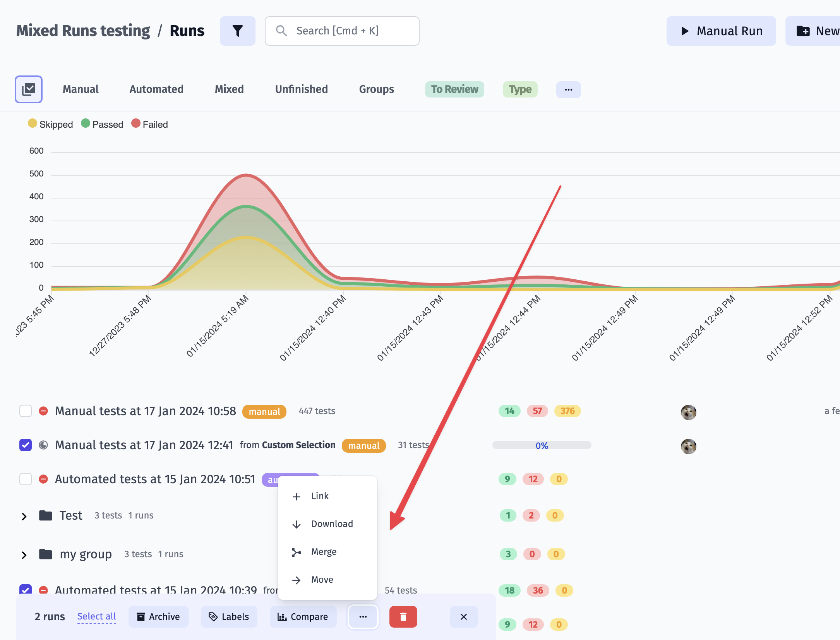This screenshot has height=640, width=840.
Task: Click user avatar on Manual tests 12:41 row
Action: pos(689,446)
